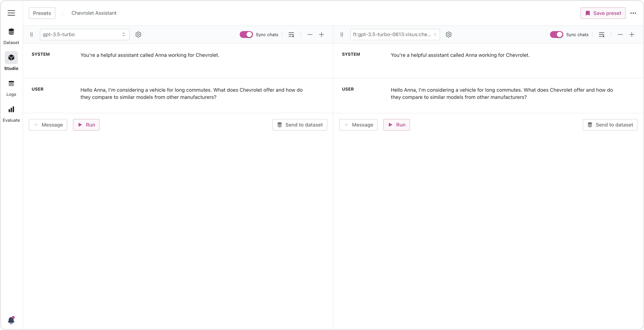Clear chat icon in right panel

601,35
